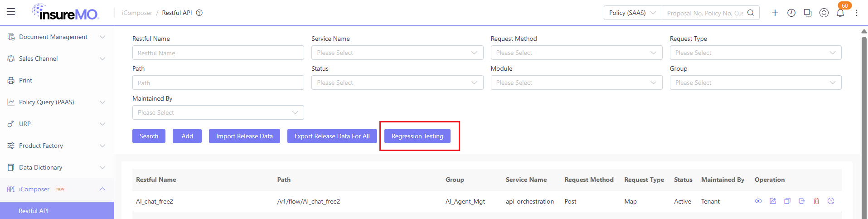Click Data Dictionary book icon
Viewport: 868px width, 219px height.
tap(11, 167)
